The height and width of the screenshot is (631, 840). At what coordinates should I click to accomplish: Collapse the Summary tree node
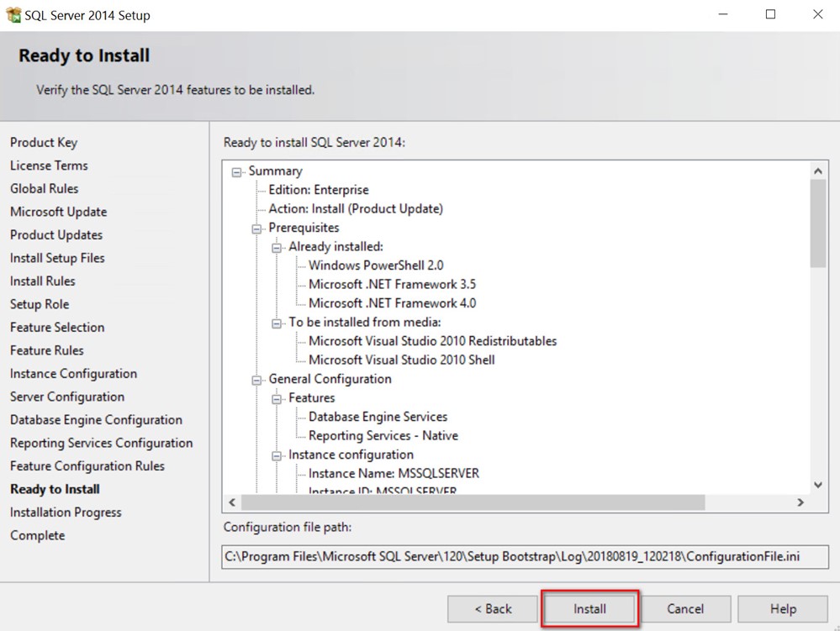(236, 172)
